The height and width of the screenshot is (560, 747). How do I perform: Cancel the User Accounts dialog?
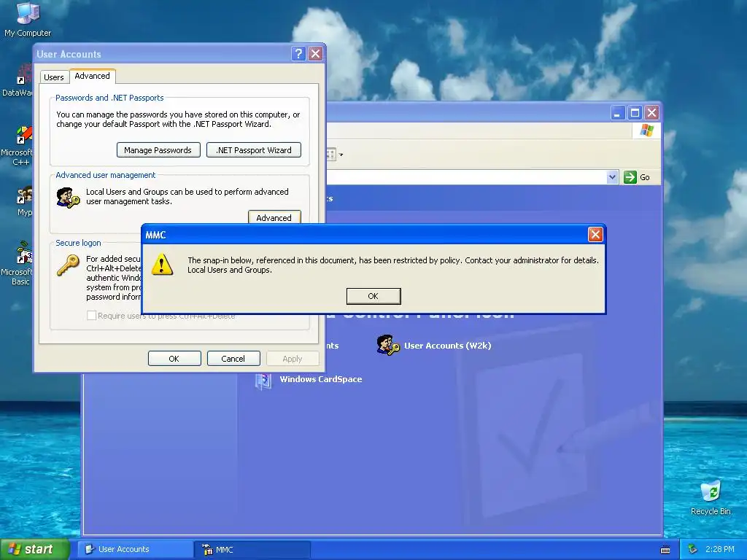pos(233,359)
